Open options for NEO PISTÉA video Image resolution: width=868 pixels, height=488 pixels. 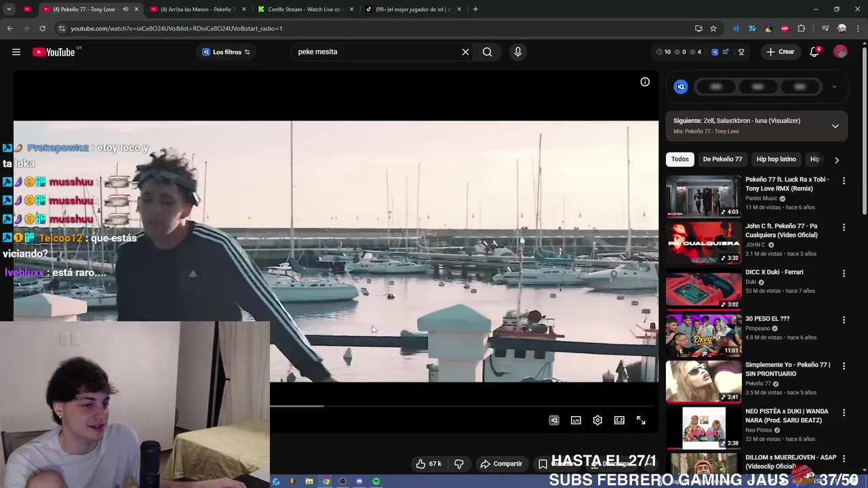coord(844,412)
